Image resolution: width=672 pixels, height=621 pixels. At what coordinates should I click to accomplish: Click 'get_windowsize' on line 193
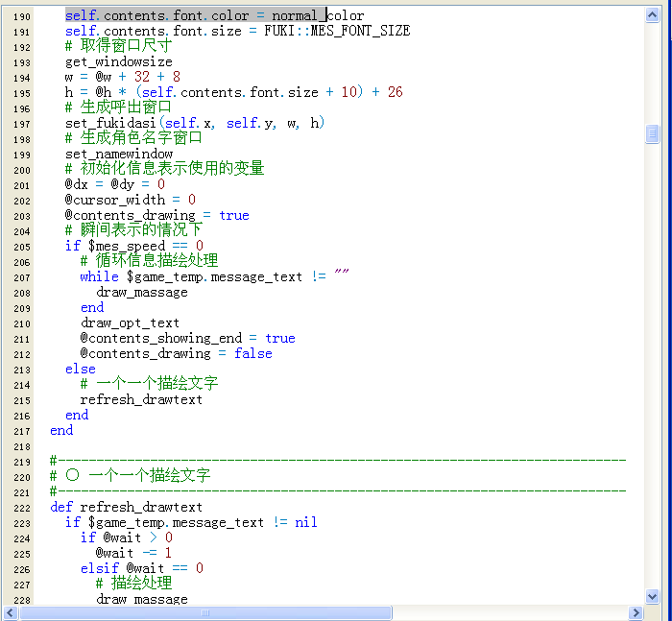(x=119, y=62)
